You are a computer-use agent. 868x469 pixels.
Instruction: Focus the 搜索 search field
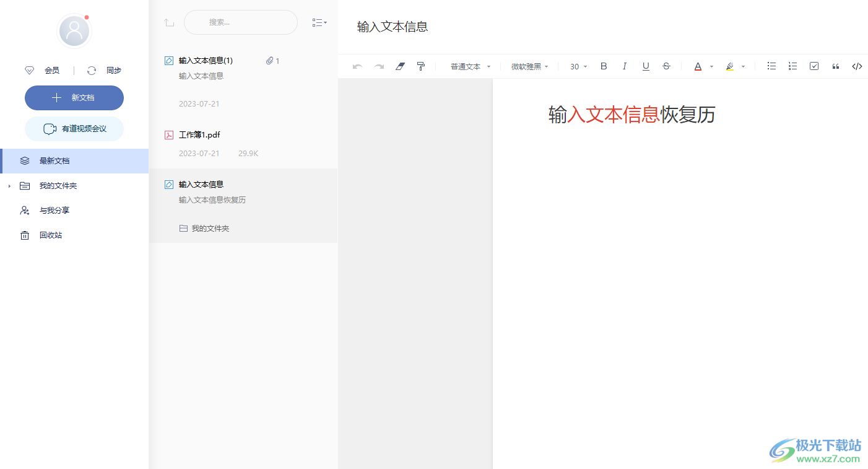pos(241,22)
